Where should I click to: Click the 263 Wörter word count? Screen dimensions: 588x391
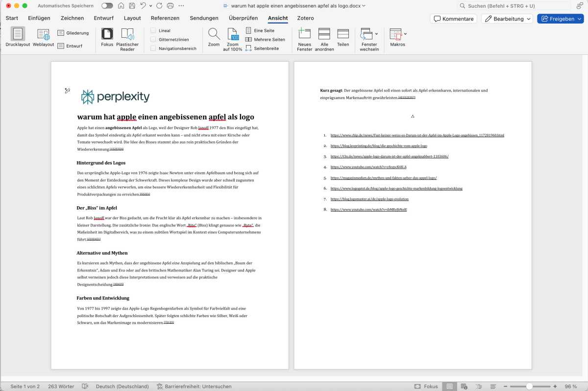pyautogui.click(x=61, y=386)
